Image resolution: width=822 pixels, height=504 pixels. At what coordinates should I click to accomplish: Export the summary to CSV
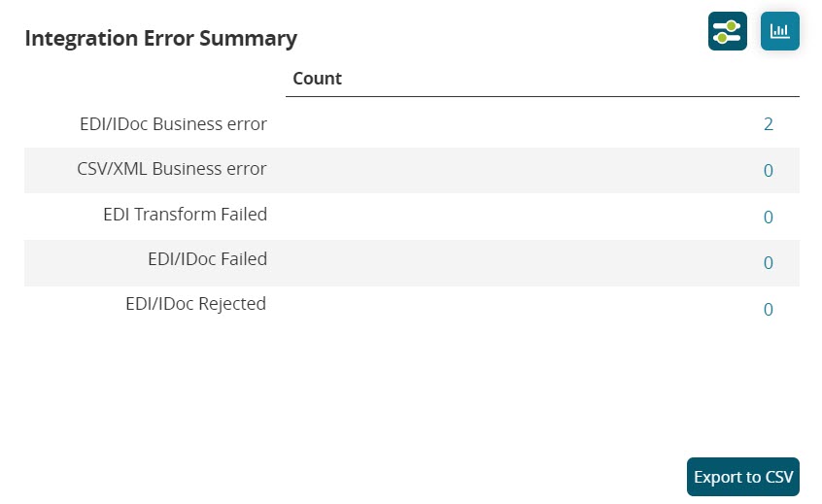(x=742, y=477)
